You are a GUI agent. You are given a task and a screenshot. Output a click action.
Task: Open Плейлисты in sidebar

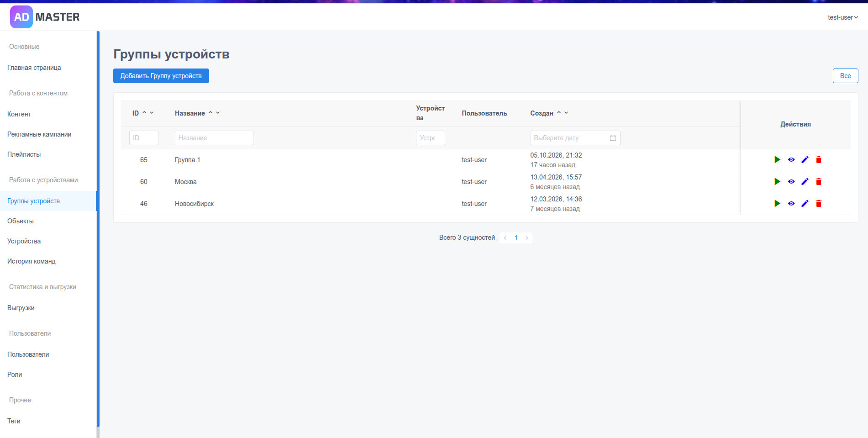tap(24, 154)
